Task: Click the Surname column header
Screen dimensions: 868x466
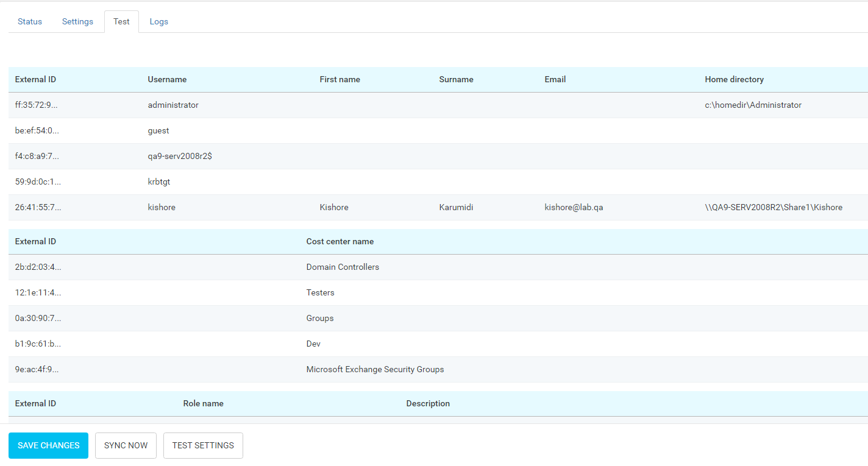Action: (456, 79)
